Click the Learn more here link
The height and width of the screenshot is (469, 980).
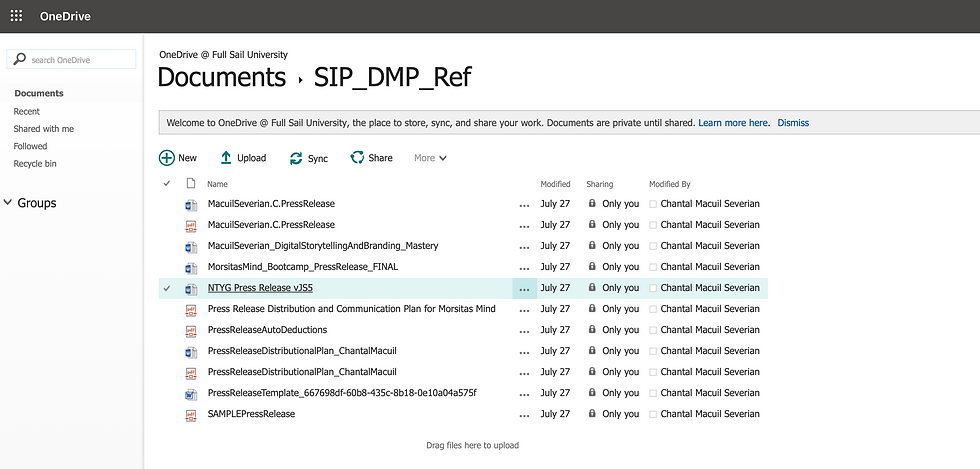[x=734, y=123]
